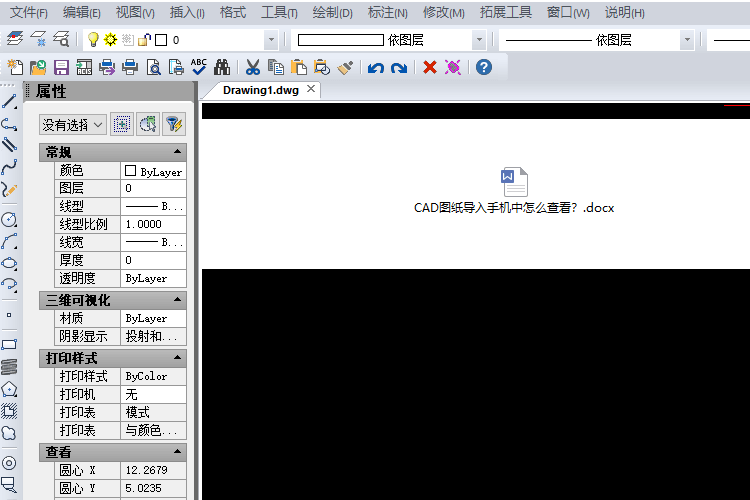Click the Help question mark icon
Viewport: 750px width, 500px height.
(484, 68)
